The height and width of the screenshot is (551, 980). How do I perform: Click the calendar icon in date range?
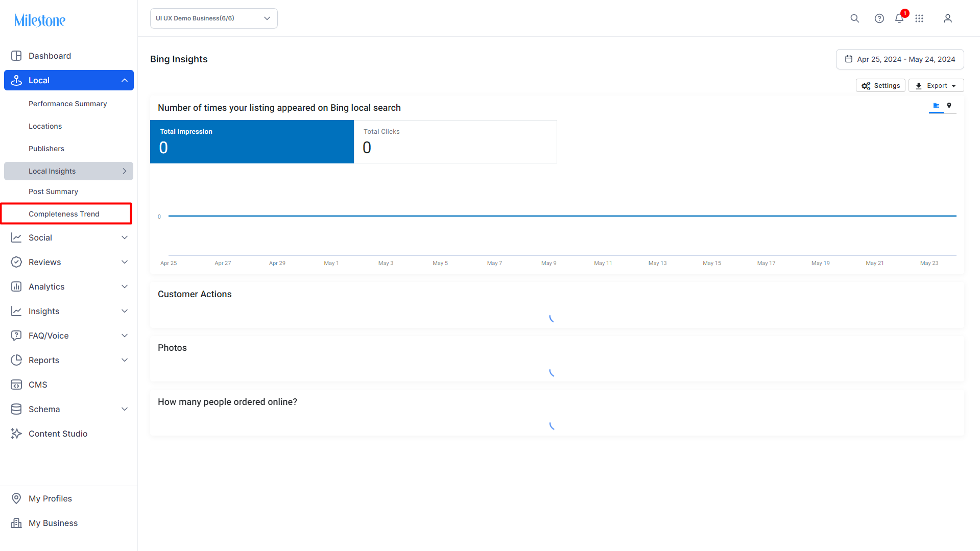849,59
